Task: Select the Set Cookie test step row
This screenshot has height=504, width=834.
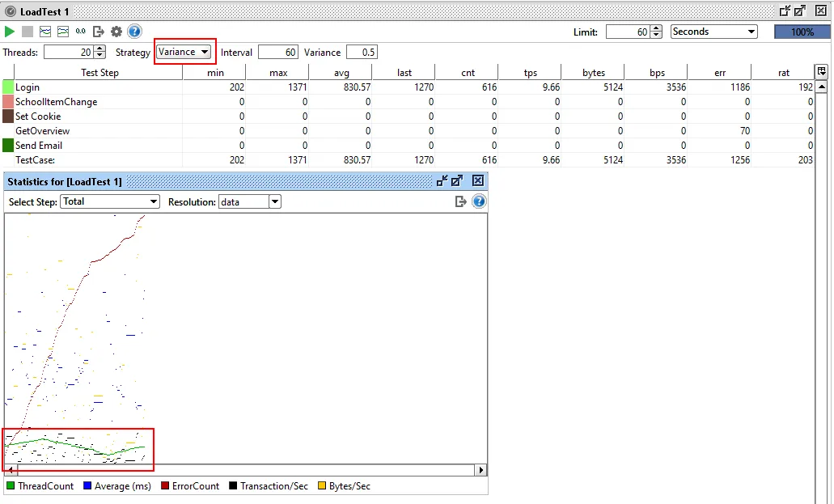Action: coord(409,116)
